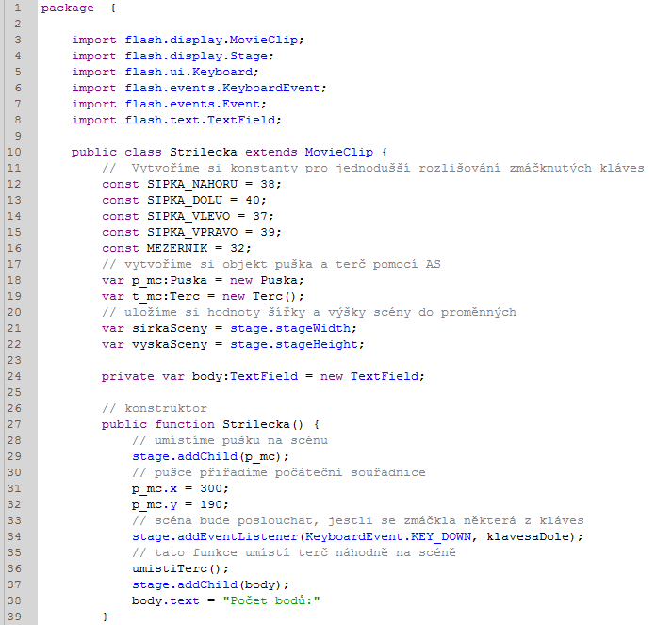Viewport: 672px width, 625px height.
Task: Click string "Počet bodů:" on line 38
Action: (x=270, y=601)
